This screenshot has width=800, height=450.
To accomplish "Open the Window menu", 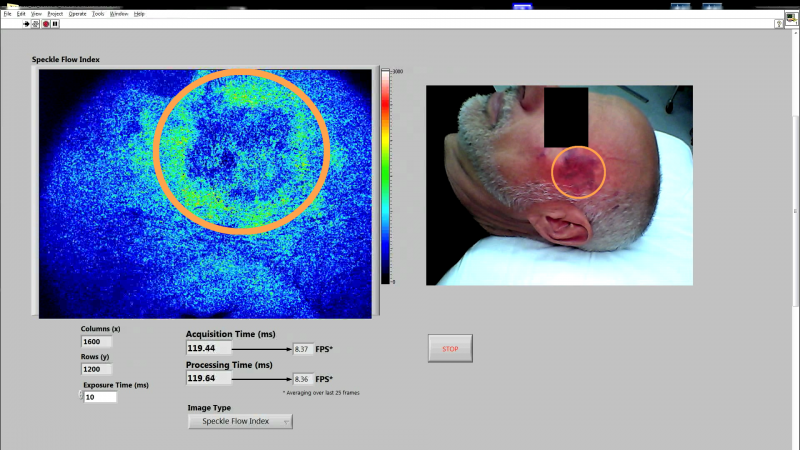I will tap(119, 14).
